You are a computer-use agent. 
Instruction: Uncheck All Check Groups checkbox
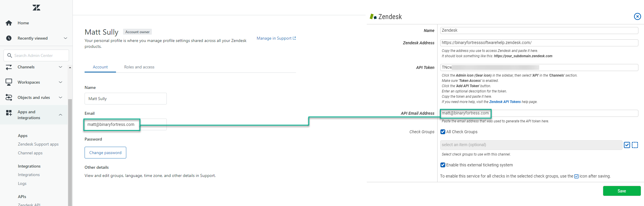click(443, 132)
